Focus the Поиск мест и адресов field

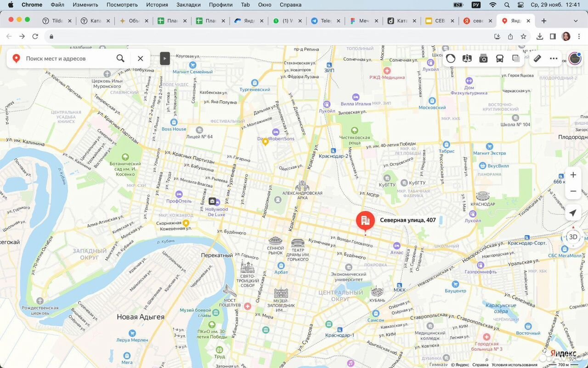[68, 58]
